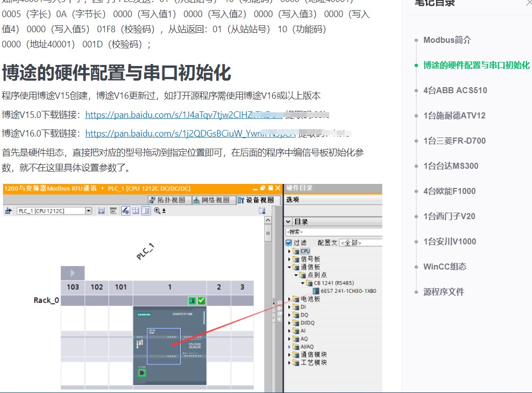Go to the 1台施耐德ATV12 outline entry
The width and height of the screenshot is (532, 393).
[x=454, y=115]
